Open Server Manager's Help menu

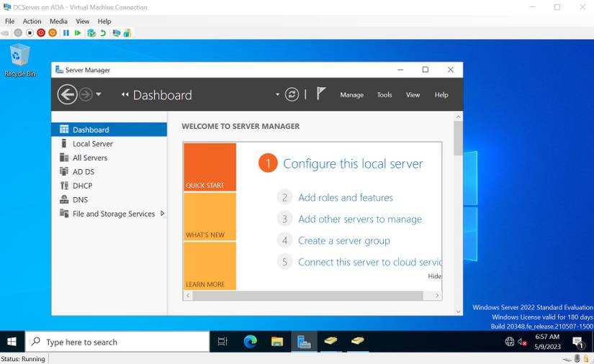pos(441,94)
